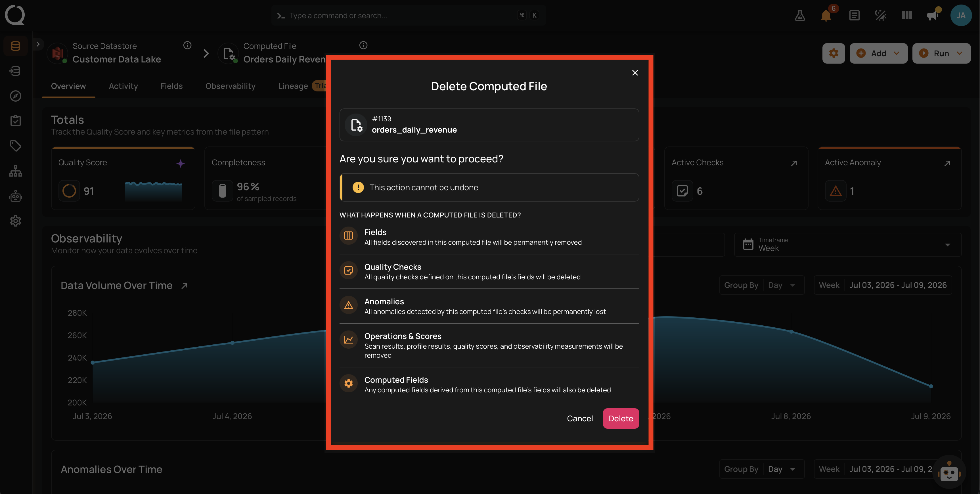This screenshot has height=494, width=980.
Task: Click the yellow warning exclamation icon
Action: coord(358,187)
